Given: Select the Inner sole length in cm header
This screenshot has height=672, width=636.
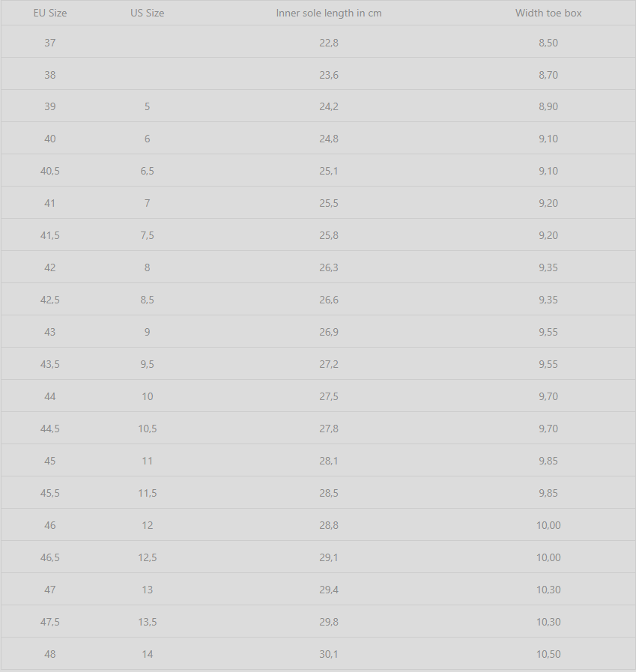Looking at the screenshot, I should pos(329,13).
